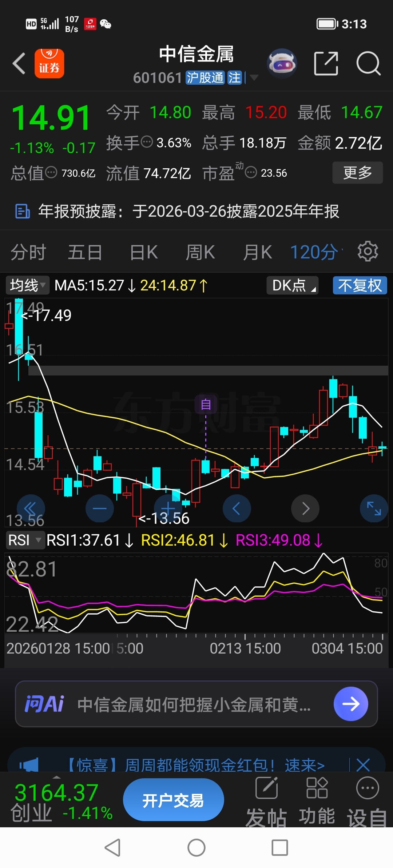Zoom out chart with minus button
Screen dimensions: 393x868
[100, 509]
